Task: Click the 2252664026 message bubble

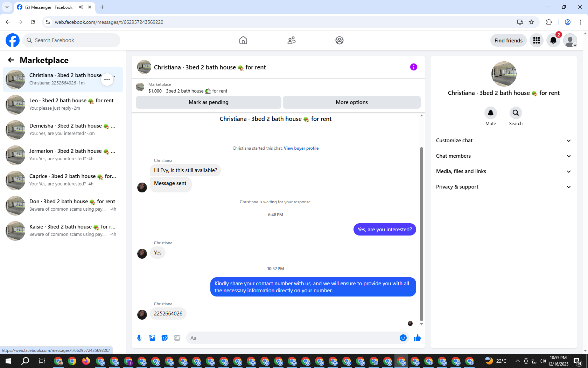Action: click(168, 314)
